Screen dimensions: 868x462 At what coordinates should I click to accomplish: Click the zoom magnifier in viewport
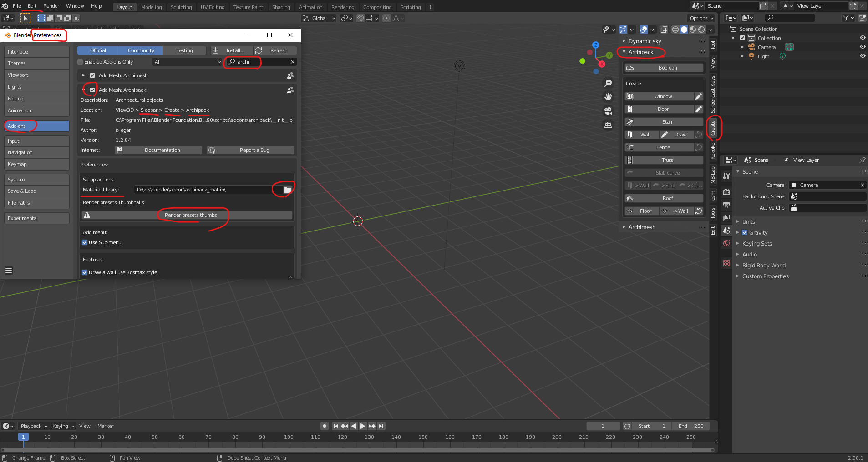pos(608,83)
